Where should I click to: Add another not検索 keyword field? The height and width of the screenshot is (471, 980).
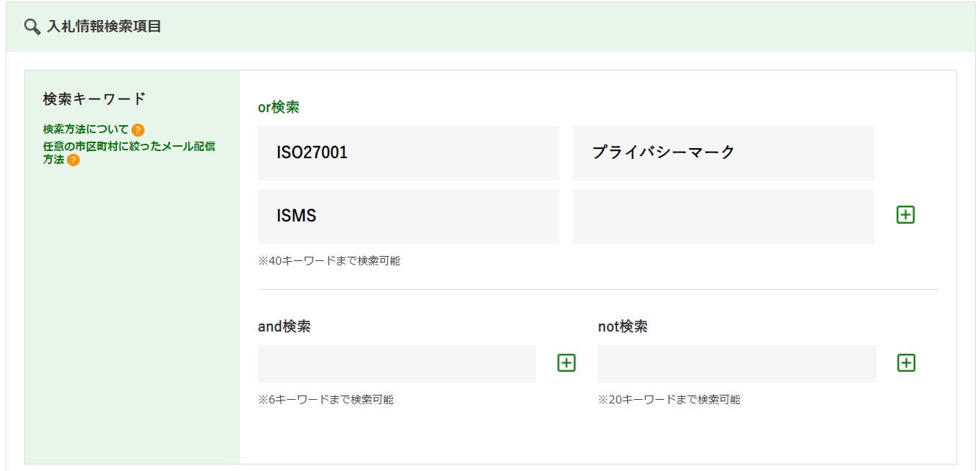(x=906, y=363)
